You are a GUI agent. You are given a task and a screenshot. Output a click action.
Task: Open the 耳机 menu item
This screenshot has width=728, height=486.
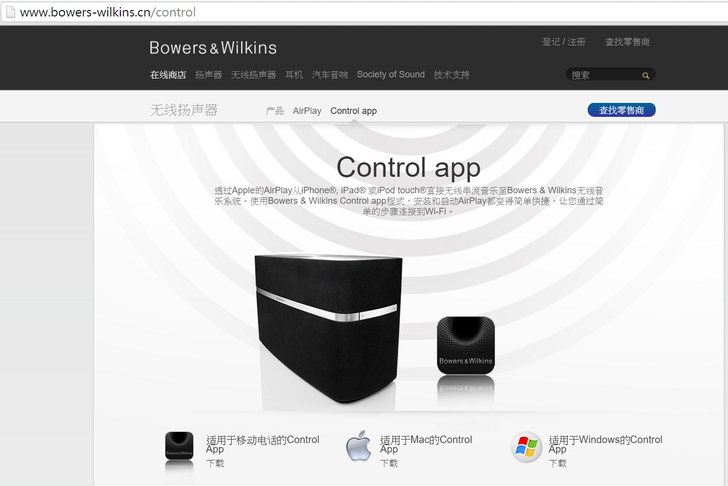click(x=294, y=75)
